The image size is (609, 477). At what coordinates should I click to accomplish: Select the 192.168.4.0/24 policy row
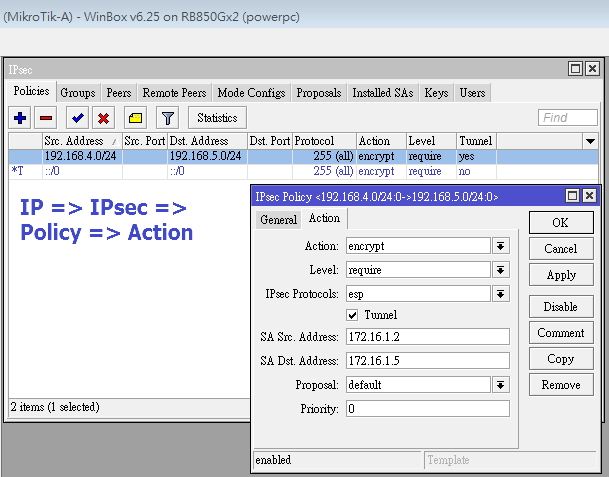click(303, 156)
